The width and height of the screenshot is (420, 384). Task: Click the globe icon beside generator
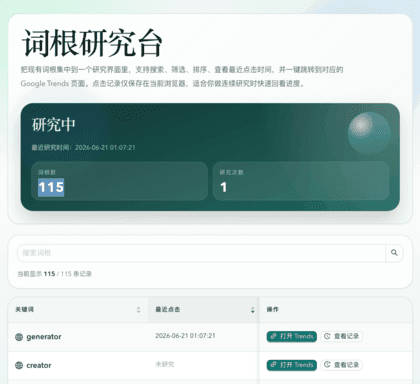coord(19,337)
